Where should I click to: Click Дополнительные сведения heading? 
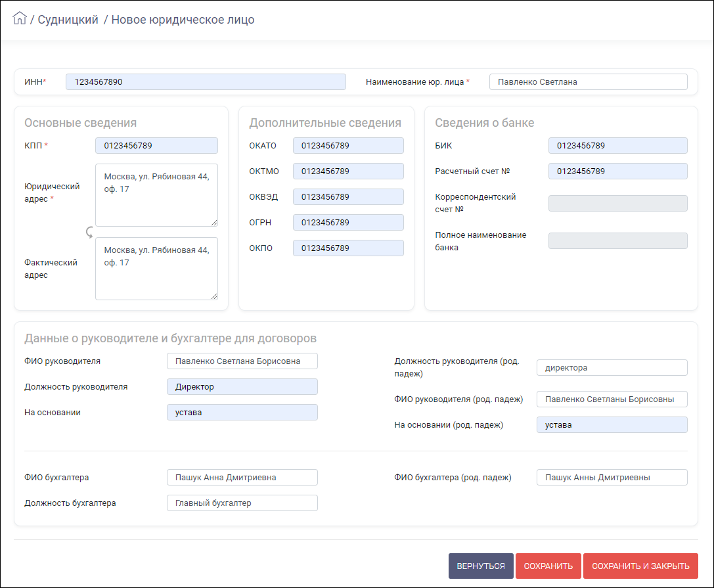[325, 123]
